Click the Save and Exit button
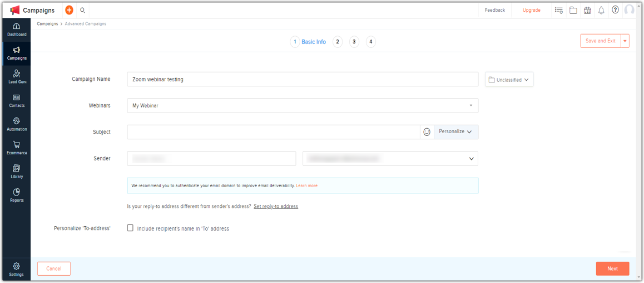Image resolution: width=644 pixels, height=283 pixels. coord(601,41)
